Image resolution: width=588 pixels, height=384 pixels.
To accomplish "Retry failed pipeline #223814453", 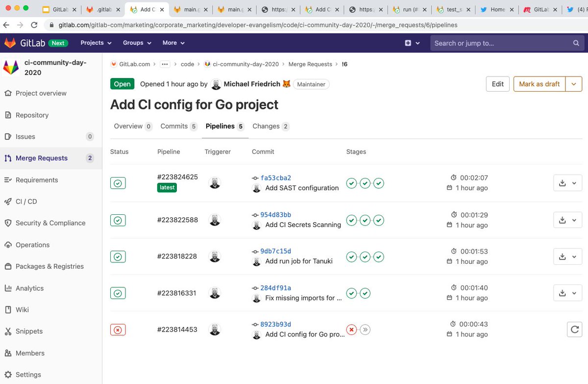I will (x=574, y=330).
